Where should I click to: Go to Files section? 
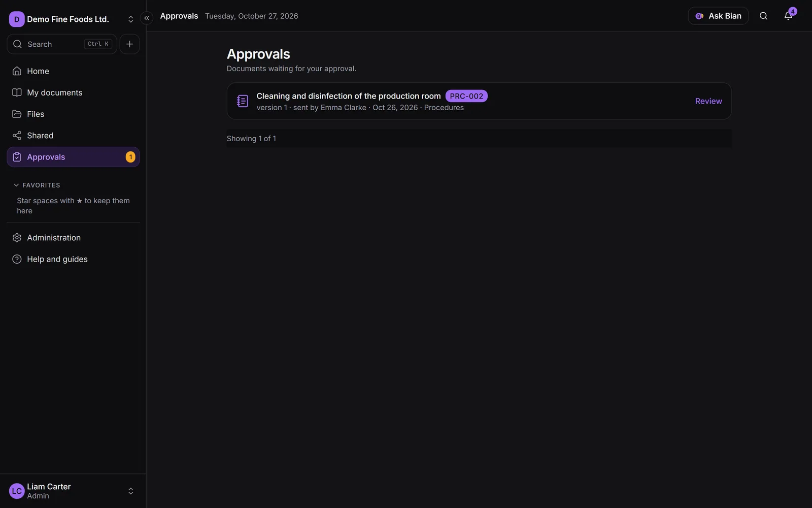pos(73,114)
